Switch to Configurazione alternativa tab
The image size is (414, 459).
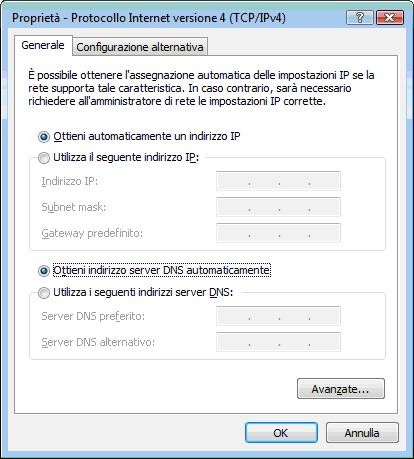pyautogui.click(x=140, y=47)
